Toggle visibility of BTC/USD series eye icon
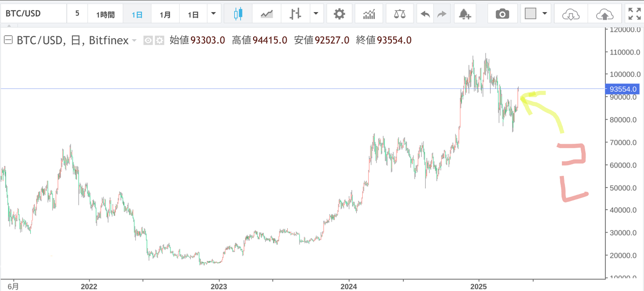644x291 pixels. tap(148, 41)
